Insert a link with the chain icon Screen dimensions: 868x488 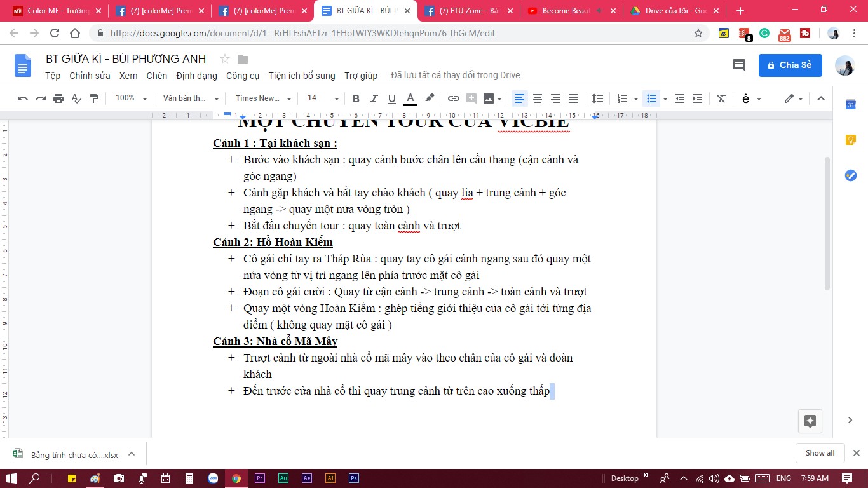click(454, 98)
